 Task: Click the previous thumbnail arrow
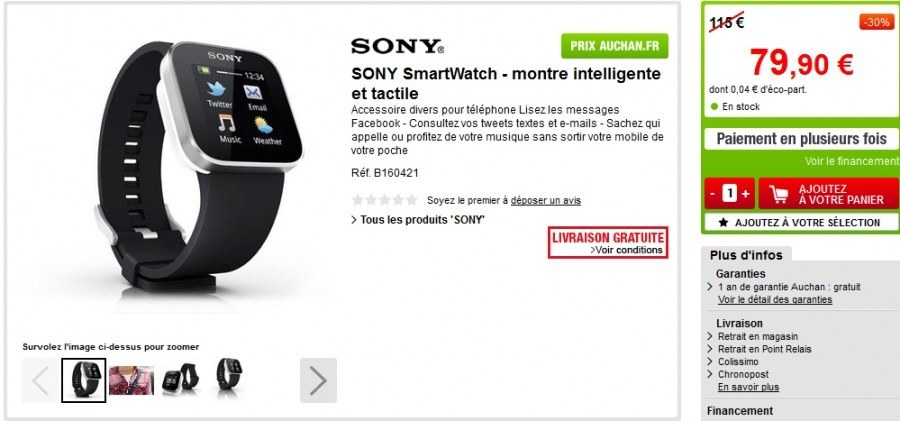[x=40, y=380]
